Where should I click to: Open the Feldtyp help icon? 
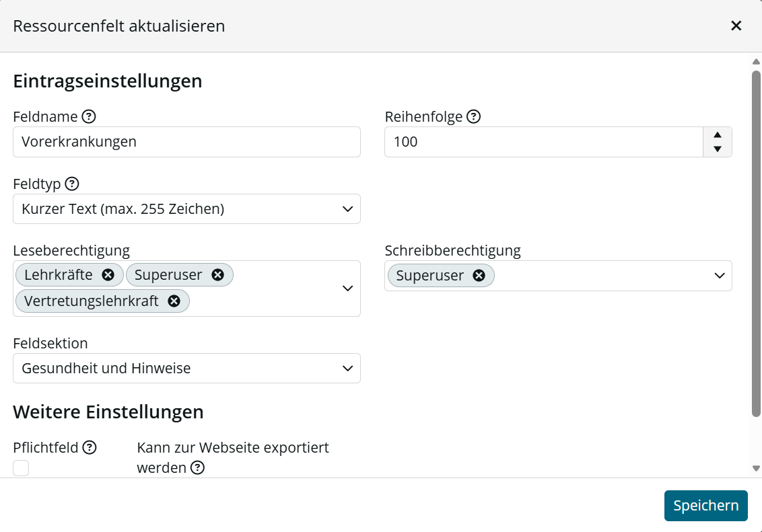click(x=72, y=184)
